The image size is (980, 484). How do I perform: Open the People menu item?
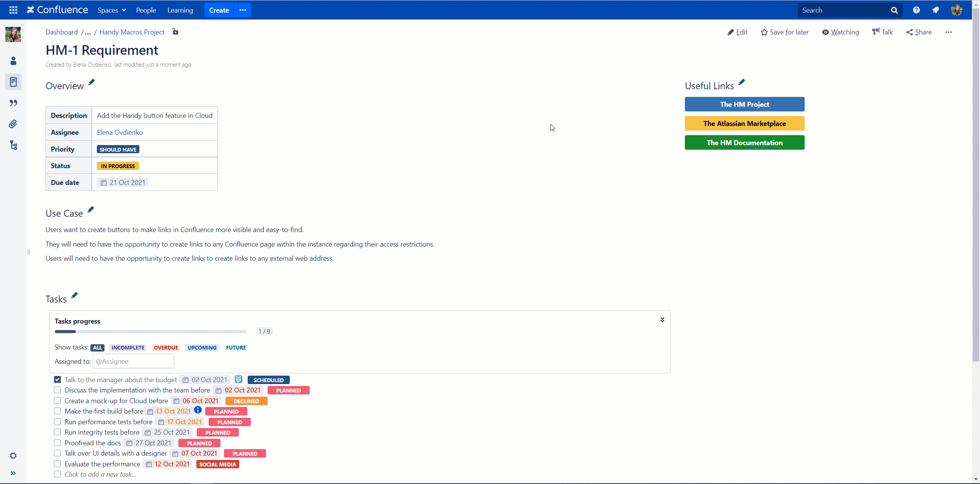point(146,10)
